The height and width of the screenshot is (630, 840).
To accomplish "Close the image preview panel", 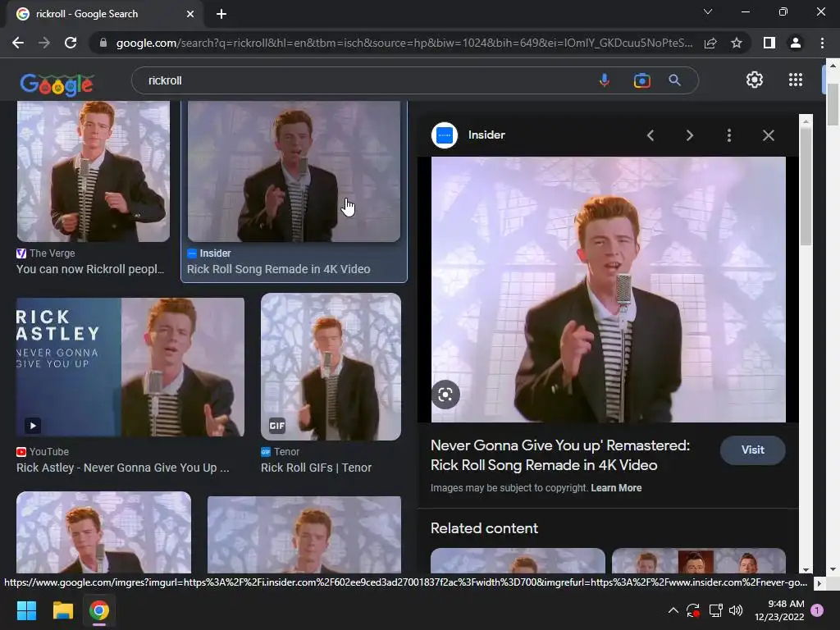I will tap(768, 135).
